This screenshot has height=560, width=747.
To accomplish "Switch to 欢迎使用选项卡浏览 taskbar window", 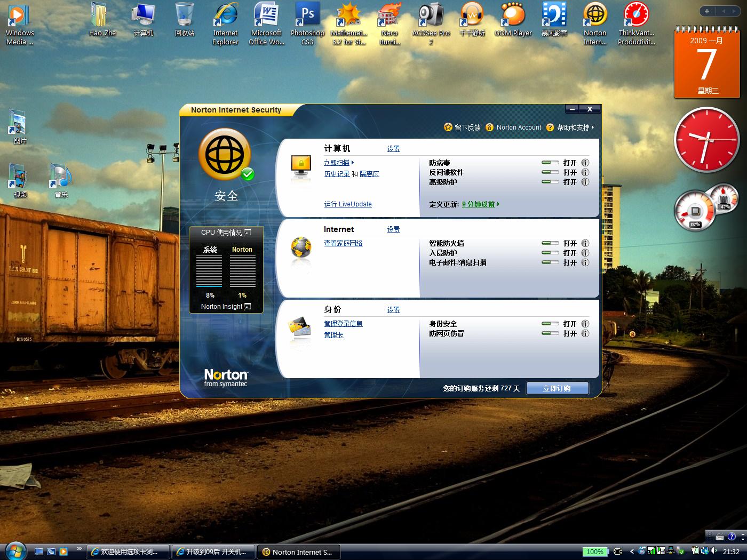I will tap(129, 552).
